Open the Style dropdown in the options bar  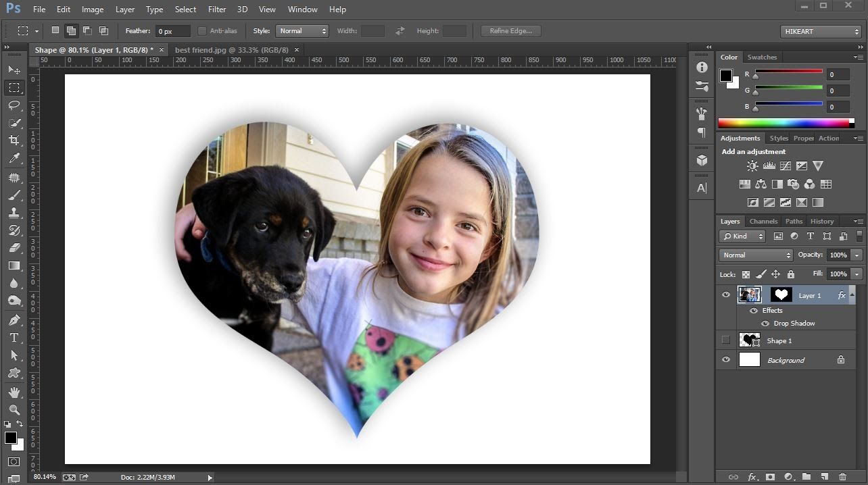[x=302, y=30]
